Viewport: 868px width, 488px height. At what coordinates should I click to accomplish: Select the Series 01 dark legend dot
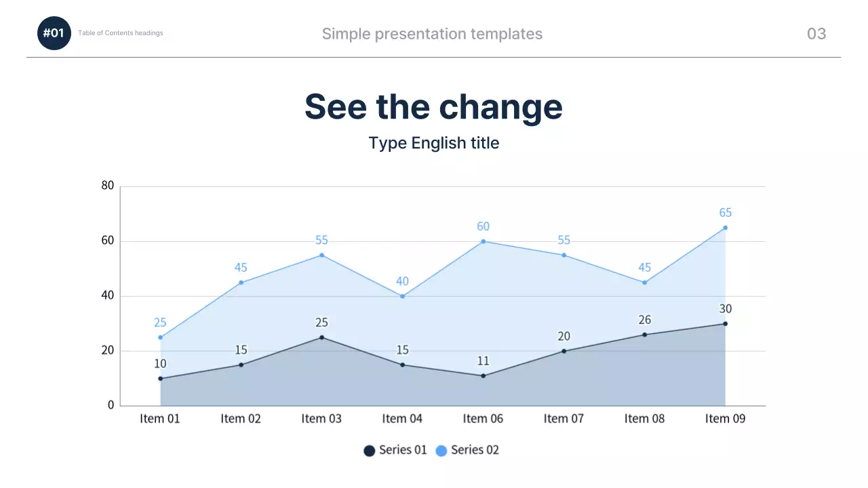click(370, 451)
